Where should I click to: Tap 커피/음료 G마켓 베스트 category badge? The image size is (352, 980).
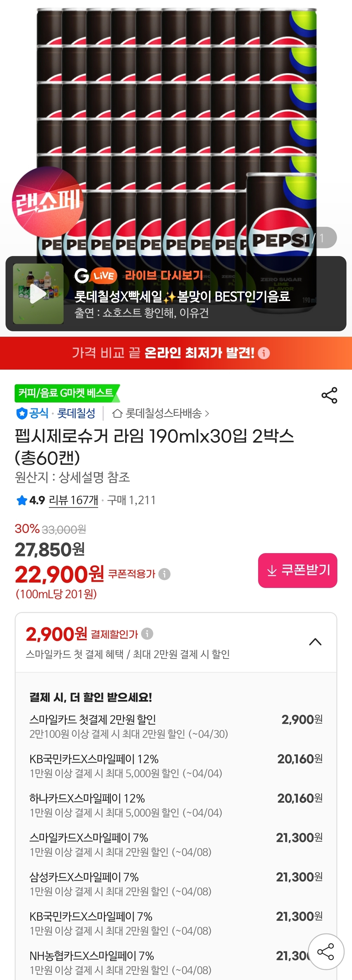point(66,393)
